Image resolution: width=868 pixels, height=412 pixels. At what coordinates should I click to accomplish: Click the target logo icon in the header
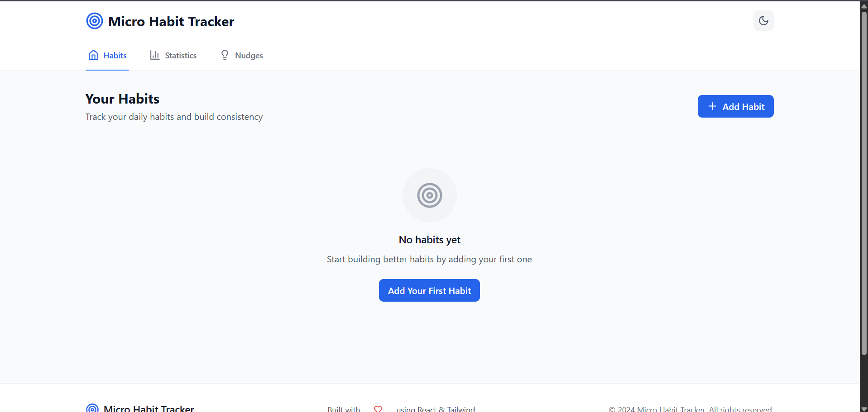click(95, 21)
